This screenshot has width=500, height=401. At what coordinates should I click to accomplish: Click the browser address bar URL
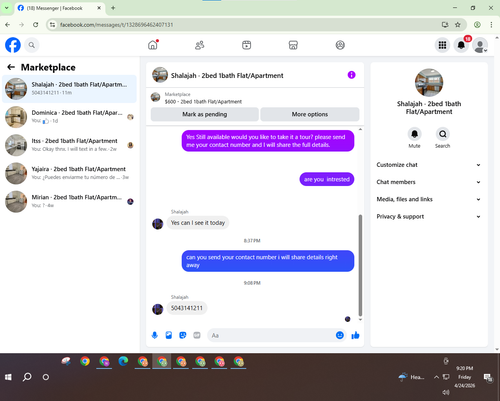tap(116, 25)
